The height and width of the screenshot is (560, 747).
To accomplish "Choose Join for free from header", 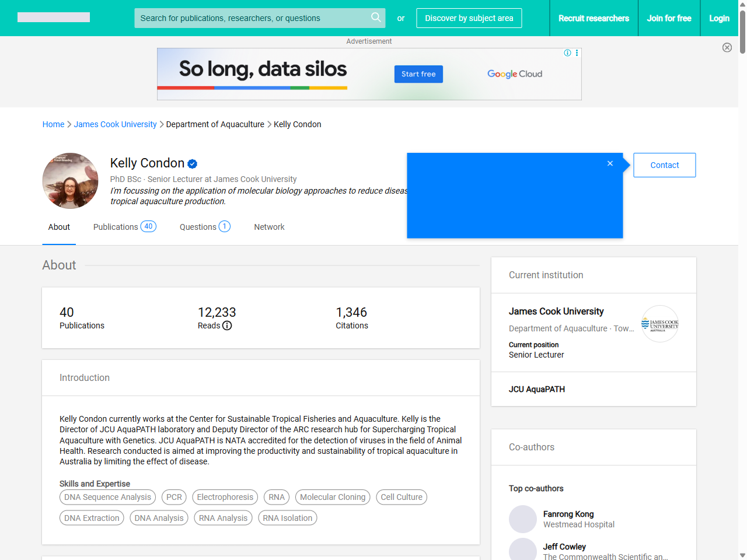I will (669, 18).
